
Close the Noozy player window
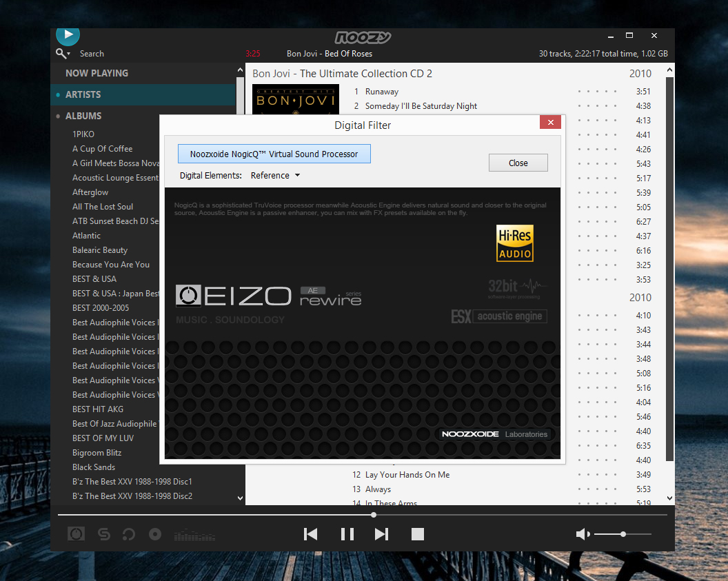(x=654, y=36)
